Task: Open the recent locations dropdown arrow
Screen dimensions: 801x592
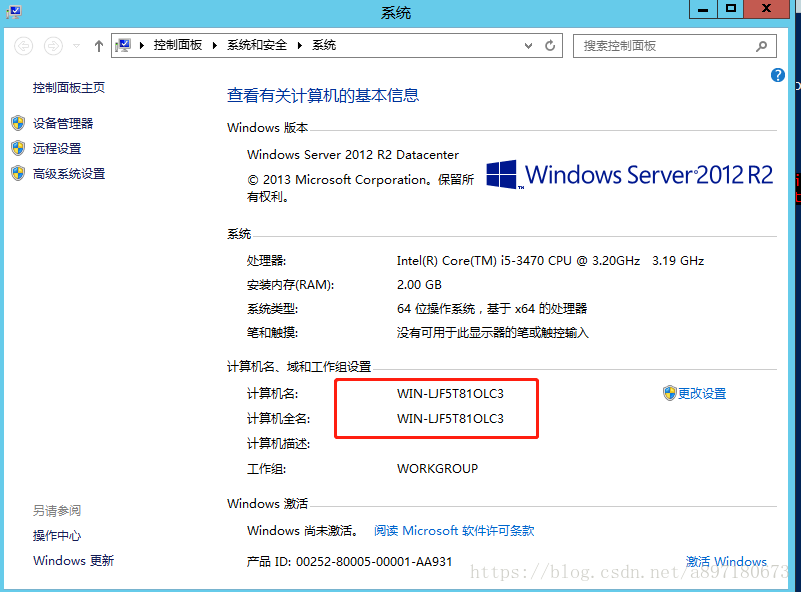Action: [x=77, y=46]
